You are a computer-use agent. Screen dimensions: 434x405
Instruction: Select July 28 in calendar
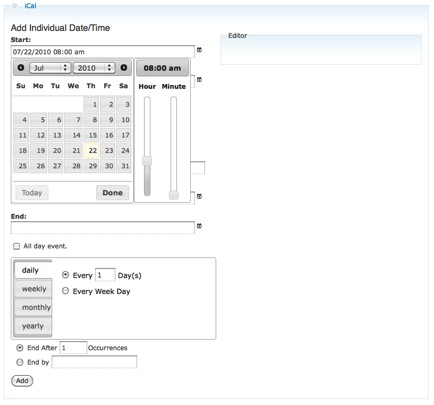pos(73,166)
